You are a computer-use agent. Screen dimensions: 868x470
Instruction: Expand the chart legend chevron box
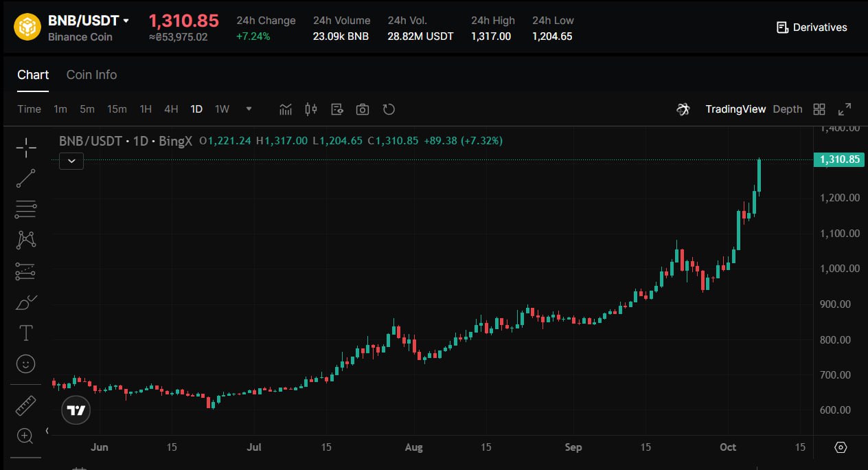coord(71,161)
